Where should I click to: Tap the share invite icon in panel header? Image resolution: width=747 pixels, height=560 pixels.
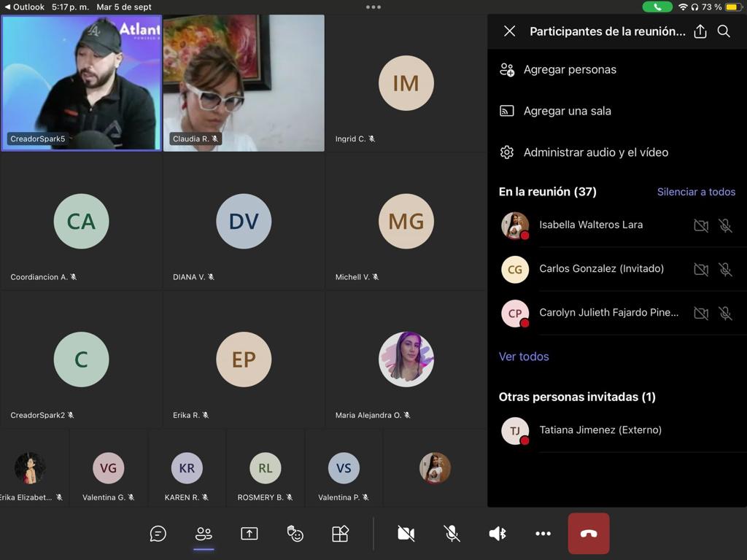point(700,31)
